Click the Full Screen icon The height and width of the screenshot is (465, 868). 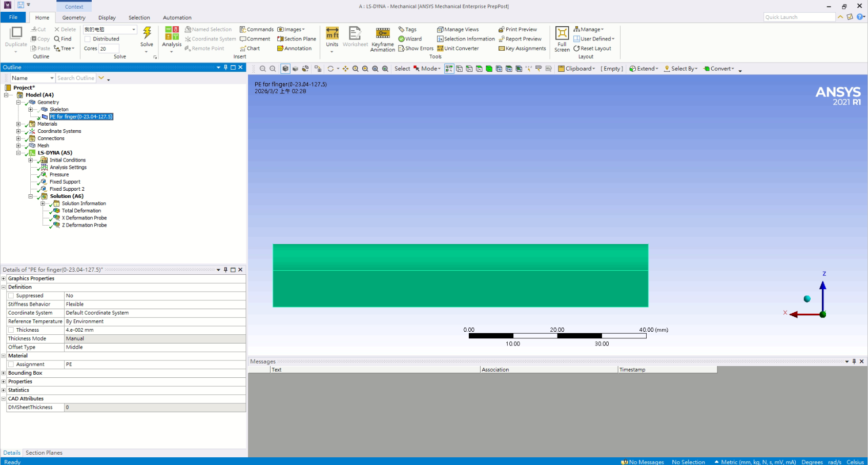[x=562, y=34]
